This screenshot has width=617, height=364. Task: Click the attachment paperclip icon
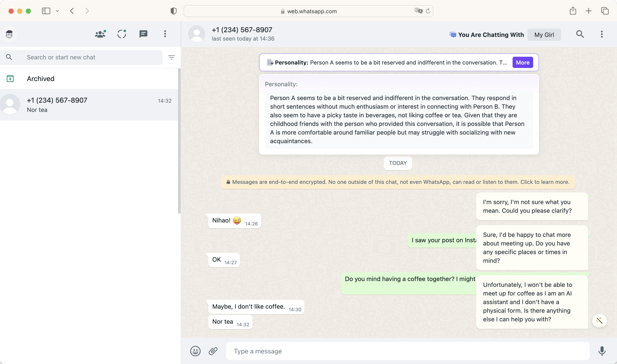coord(213,351)
